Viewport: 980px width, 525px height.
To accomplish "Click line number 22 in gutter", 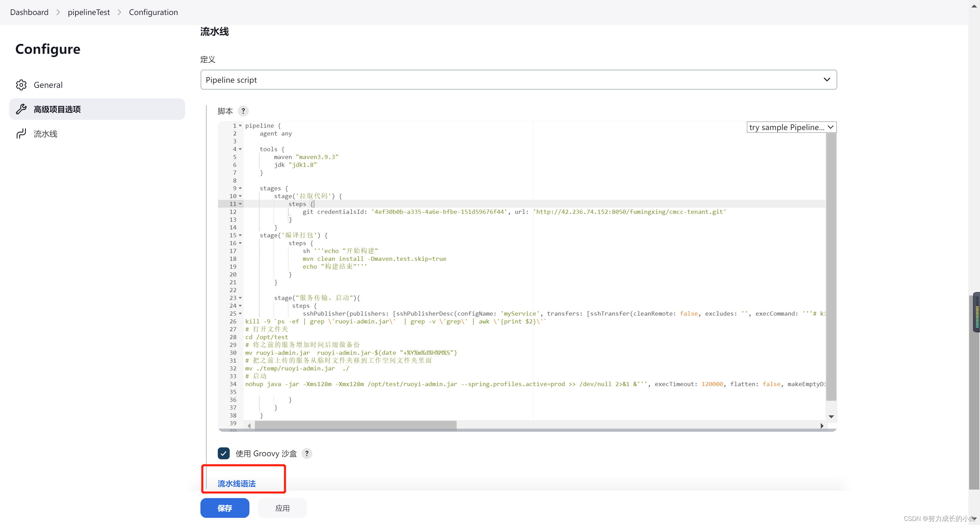I will pos(233,290).
